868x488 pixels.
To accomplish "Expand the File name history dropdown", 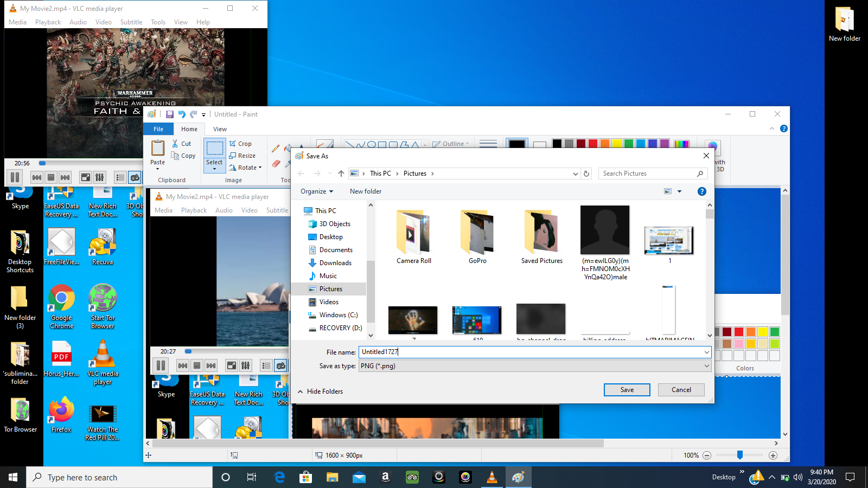I will [x=706, y=352].
